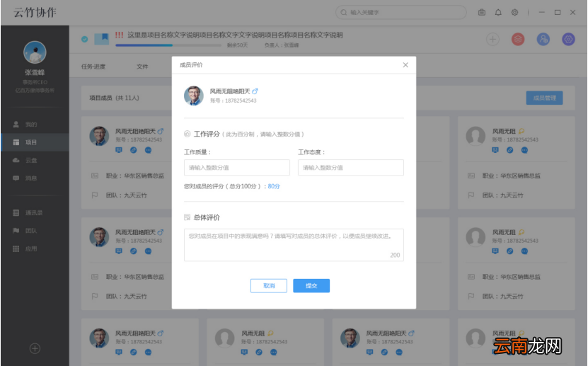Click the purple settings icon in the project header
588x366 pixels.
568,39
